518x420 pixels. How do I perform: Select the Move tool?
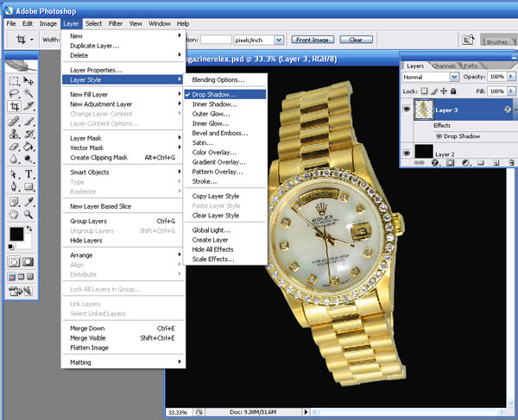[28, 81]
